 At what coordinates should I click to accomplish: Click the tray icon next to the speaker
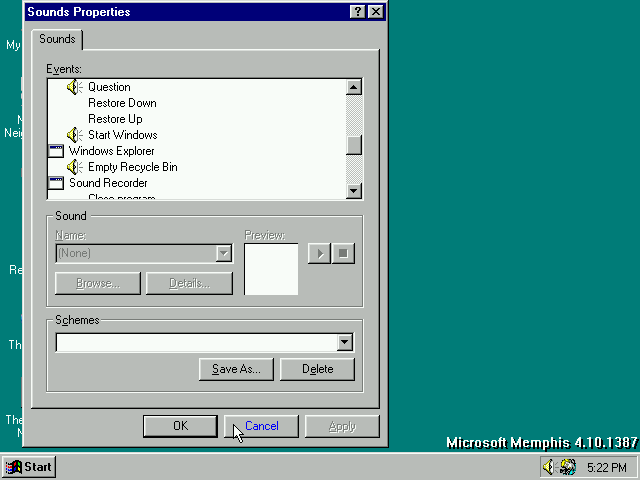(568, 467)
